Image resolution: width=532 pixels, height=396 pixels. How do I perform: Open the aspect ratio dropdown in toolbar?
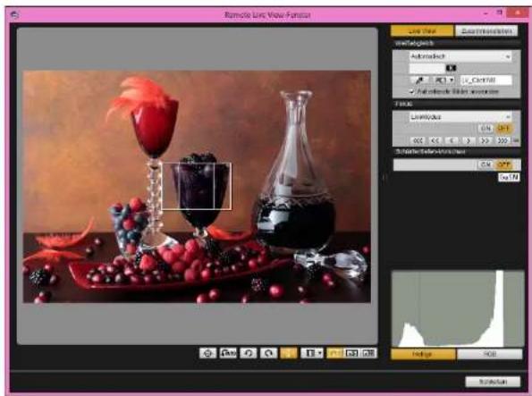tap(312, 353)
